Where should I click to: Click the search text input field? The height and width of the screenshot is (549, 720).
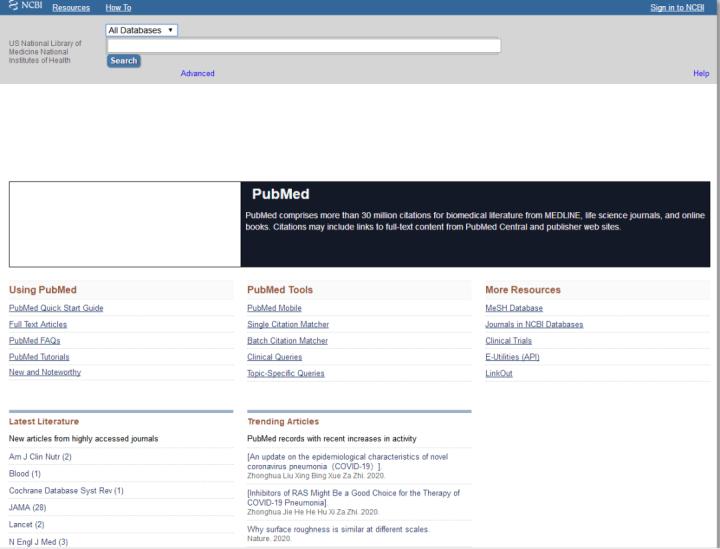(x=303, y=45)
